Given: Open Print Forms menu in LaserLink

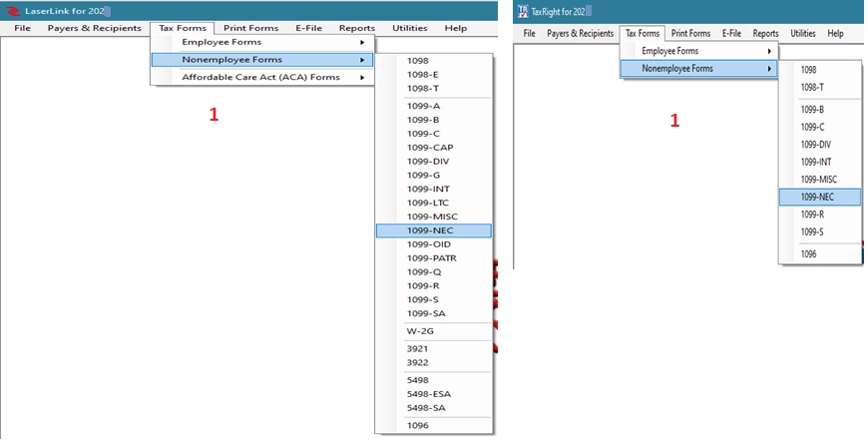Looking at the screenshot, I should pos(250,28).
